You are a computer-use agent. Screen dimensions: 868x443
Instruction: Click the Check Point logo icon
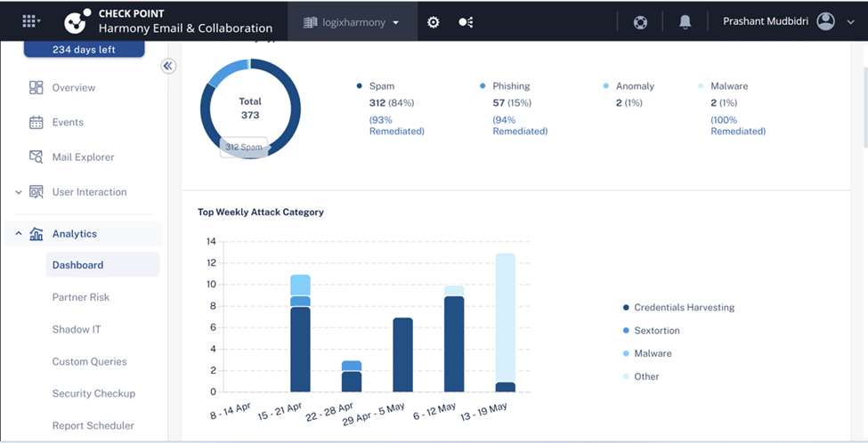pyautogui.click(x=77, y=21)
